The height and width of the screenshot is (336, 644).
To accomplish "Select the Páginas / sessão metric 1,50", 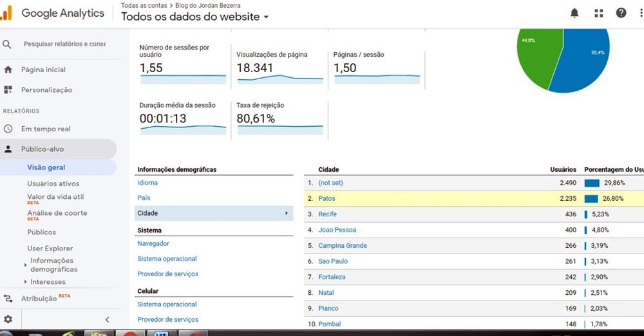I will point(377,67).
